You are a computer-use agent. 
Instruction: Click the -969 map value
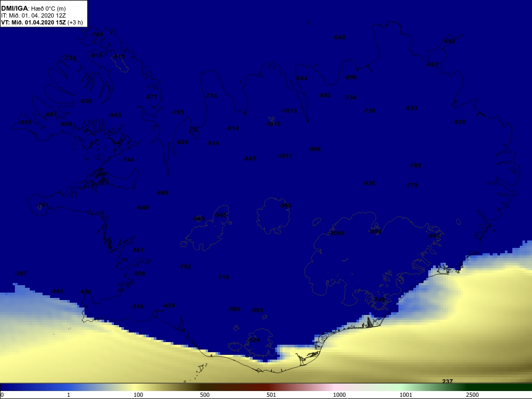pos(199,219)
